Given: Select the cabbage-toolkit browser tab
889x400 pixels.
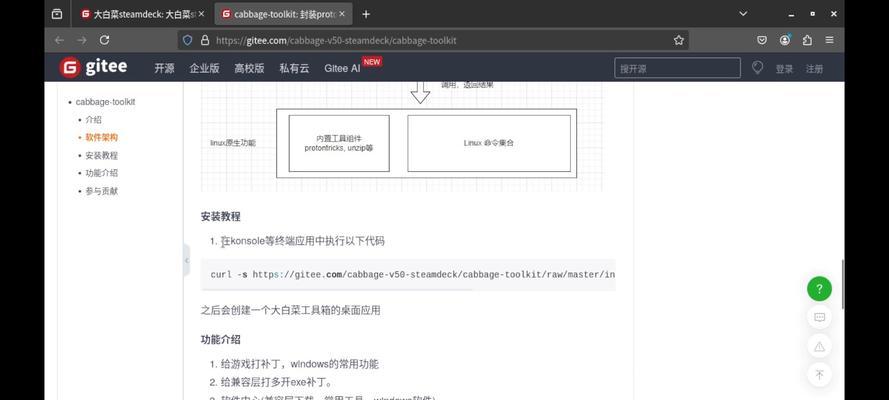Looking at the screenshot, I should (284, 14).
